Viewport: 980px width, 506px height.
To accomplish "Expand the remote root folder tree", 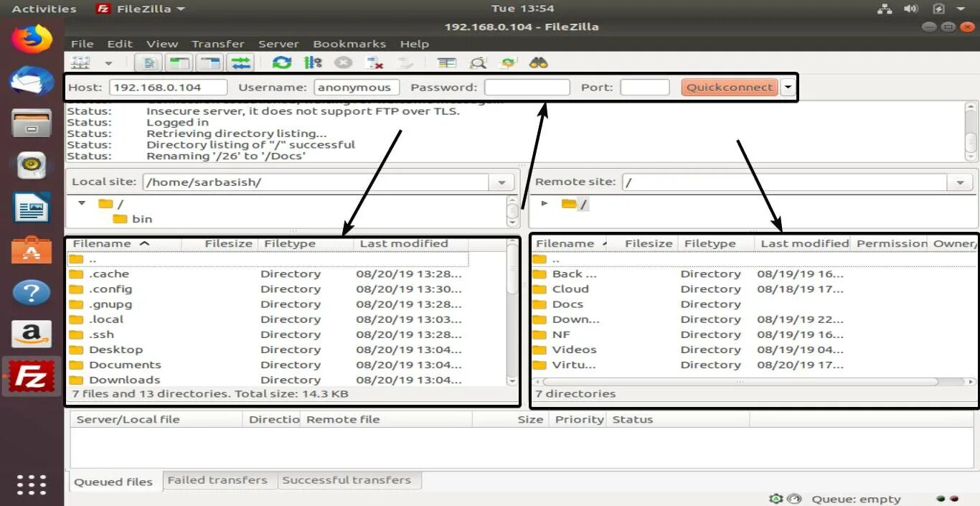I will [x=545, y=204].
